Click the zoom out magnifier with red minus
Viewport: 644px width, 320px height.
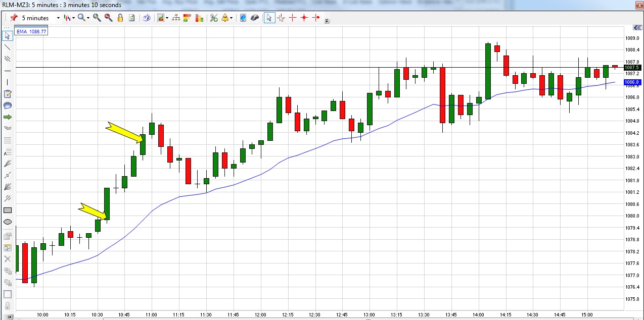[x=108, y=18]
